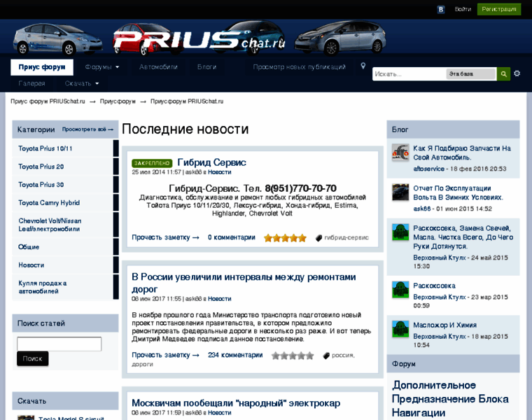Open the Автомобили menu item
532x420 pixels.
click(158, 66)
